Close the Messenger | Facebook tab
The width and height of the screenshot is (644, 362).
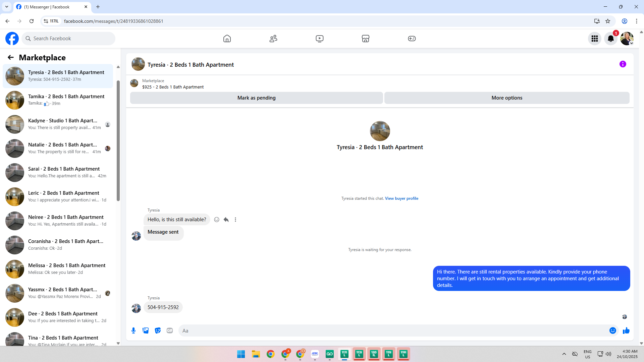86,7
